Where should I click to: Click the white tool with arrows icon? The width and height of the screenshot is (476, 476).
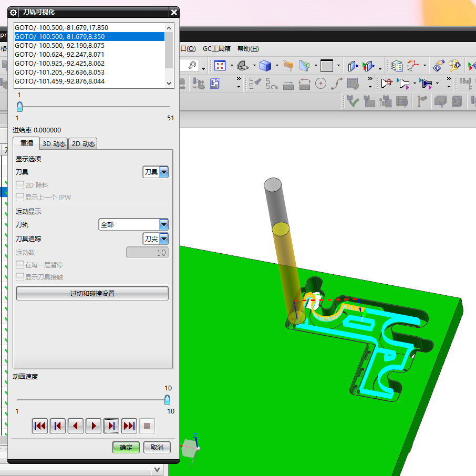pos(403,83)
